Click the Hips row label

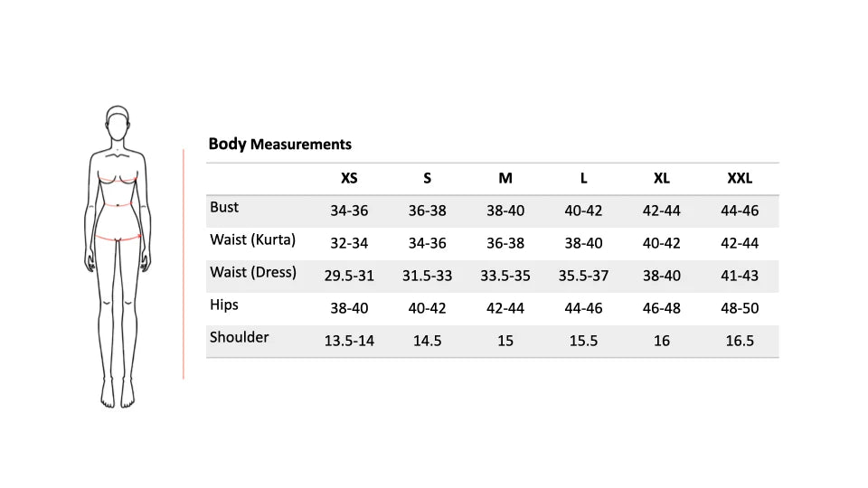click(224, 305)
